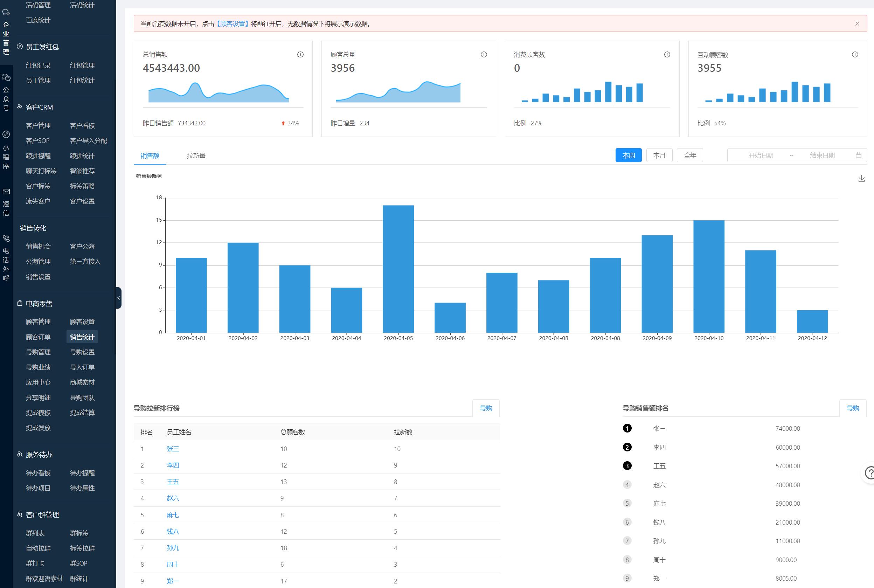Switch to the 拉新量 tab
This screenshot has width=874, height=588.
[x=196, y=155]
